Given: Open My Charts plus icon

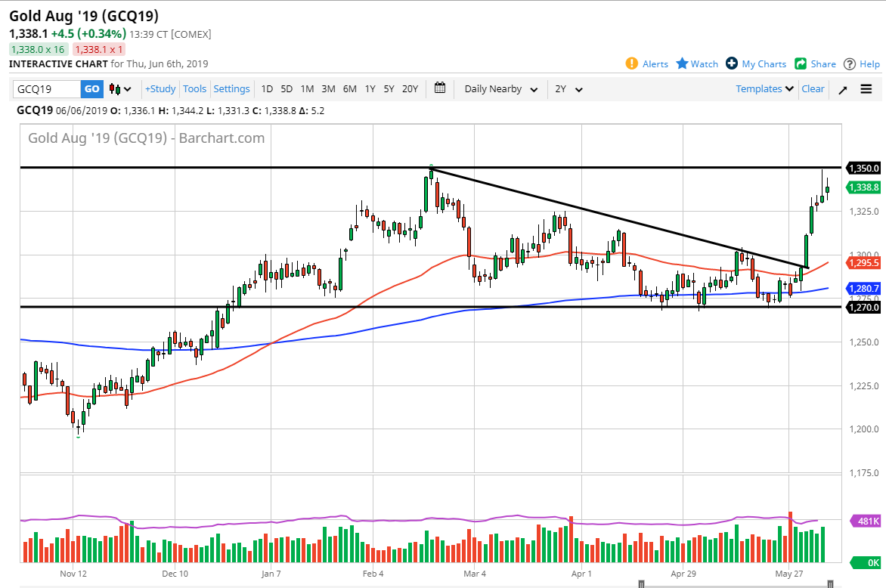Looking at the screenshot, I should pyautogui.click(x=732, y=63).
